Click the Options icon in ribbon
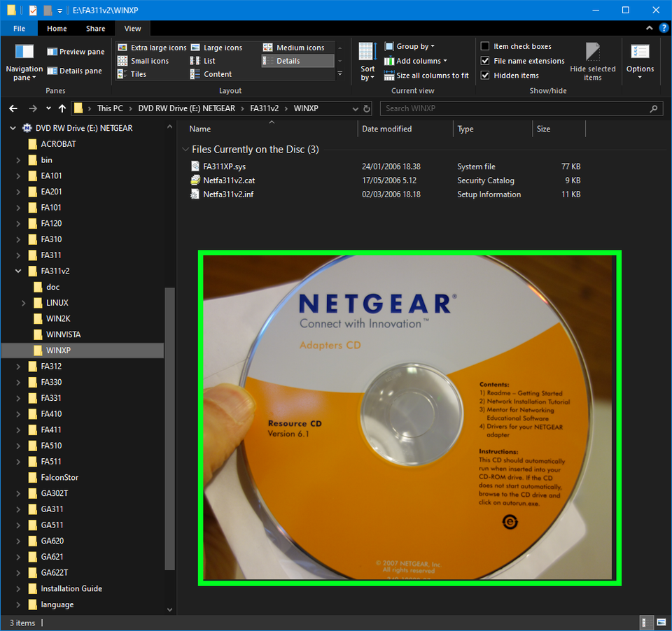 click(640, 52)
